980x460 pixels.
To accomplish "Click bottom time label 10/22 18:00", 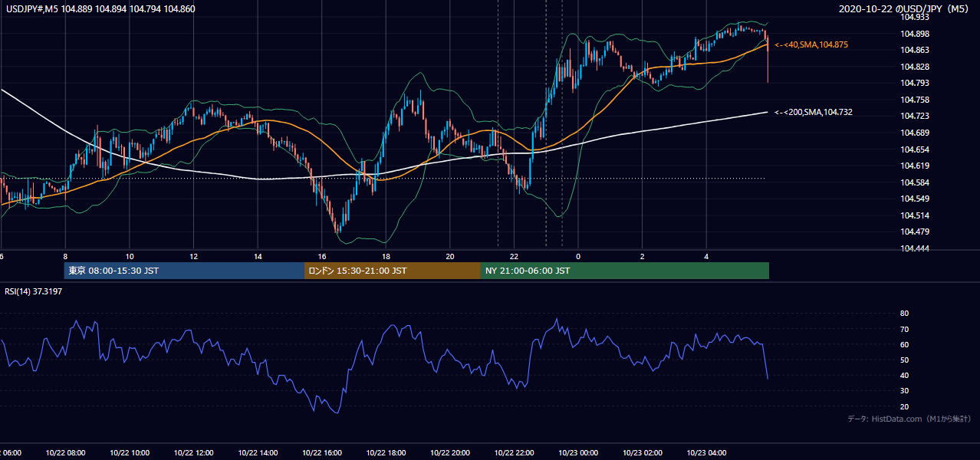I will (x=386, y=452).
